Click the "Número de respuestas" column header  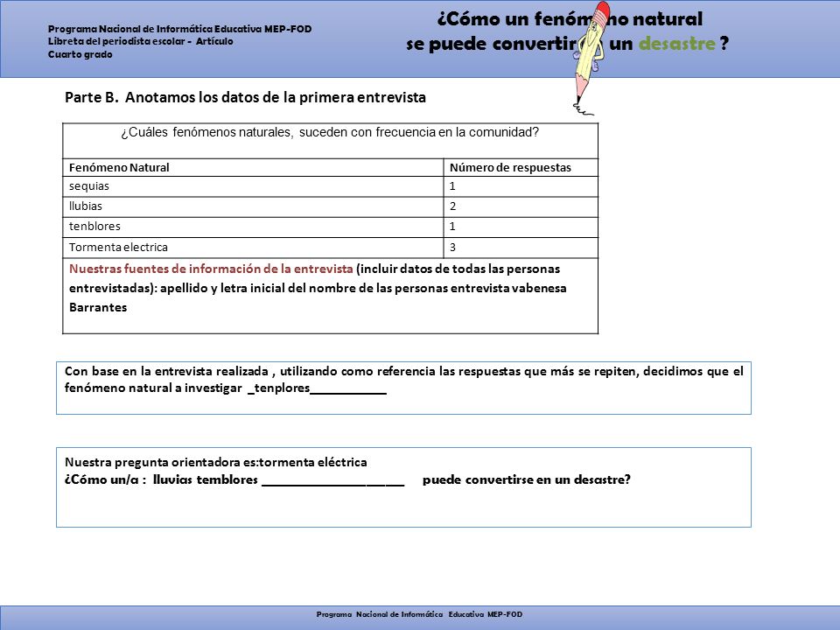521,168
